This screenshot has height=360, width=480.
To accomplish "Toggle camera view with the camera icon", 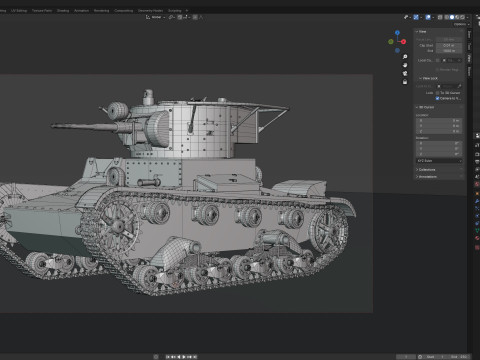I will pyautogui.click(x=405, y=73).
